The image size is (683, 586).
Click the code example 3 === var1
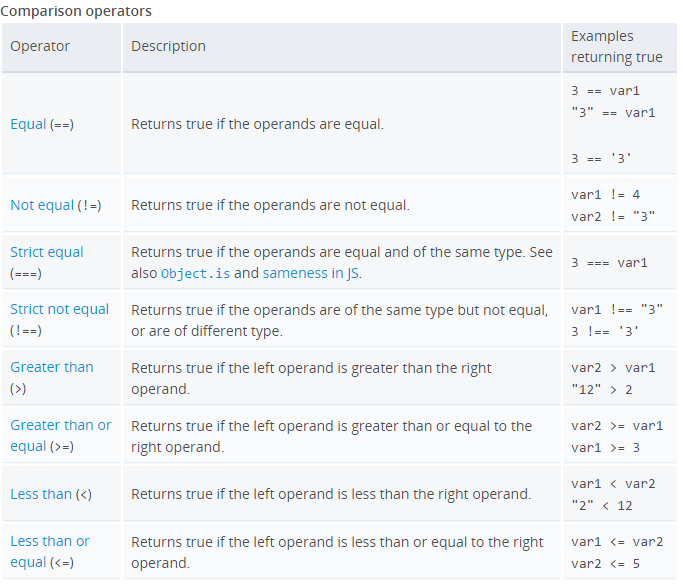point(609,263)
